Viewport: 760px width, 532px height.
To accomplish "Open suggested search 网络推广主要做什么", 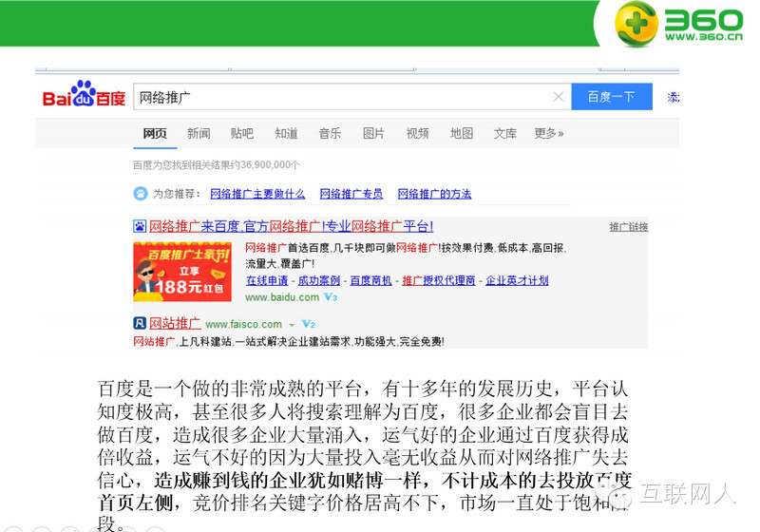I will [x=257, y=194].
